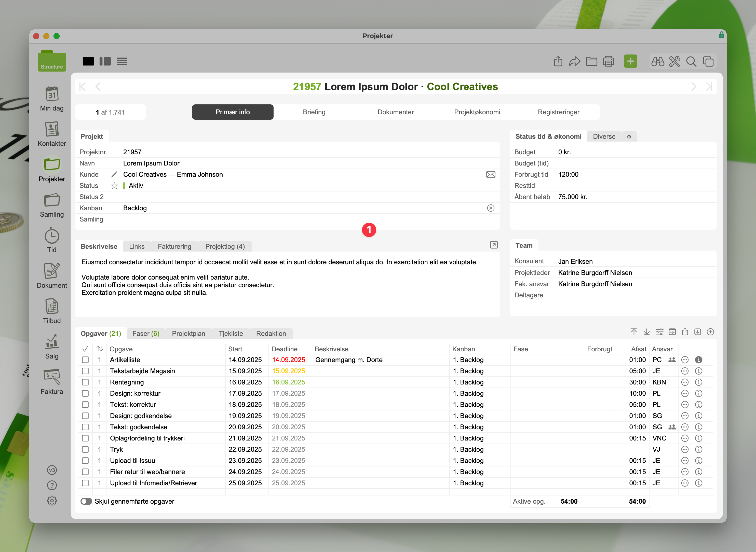Toggle Skjul gennemførte opgaver switch
This screenshot has height=552, width=756.
pyautogui.click(x=86, y=501)
